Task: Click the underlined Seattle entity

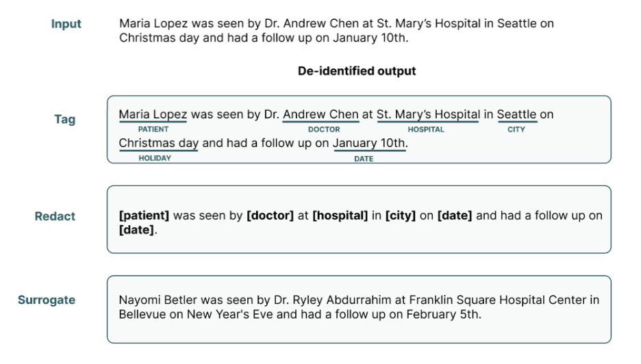Action: 517,115
